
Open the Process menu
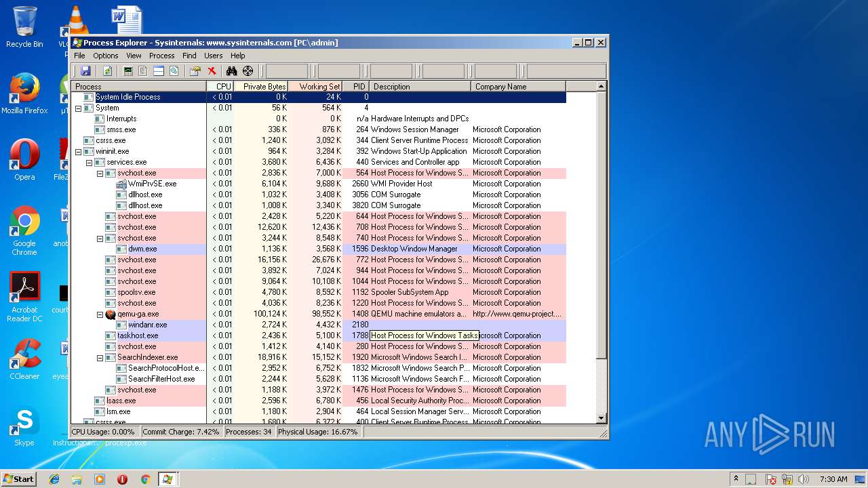161,56
